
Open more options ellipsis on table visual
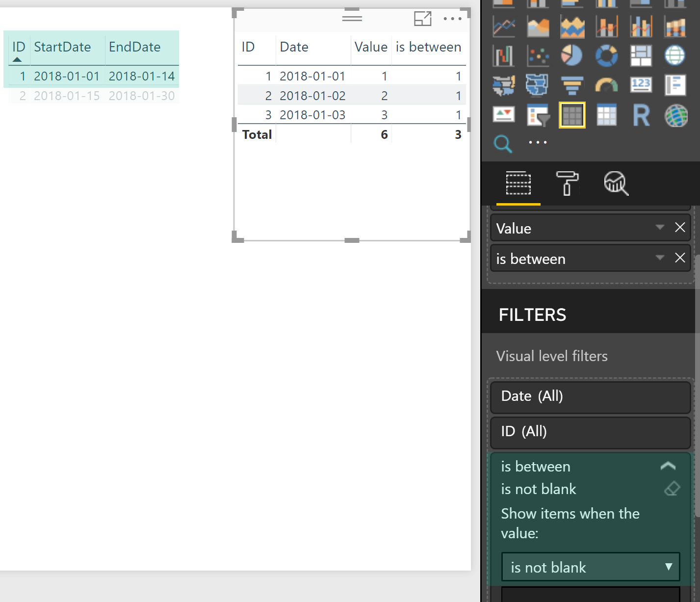452,19
